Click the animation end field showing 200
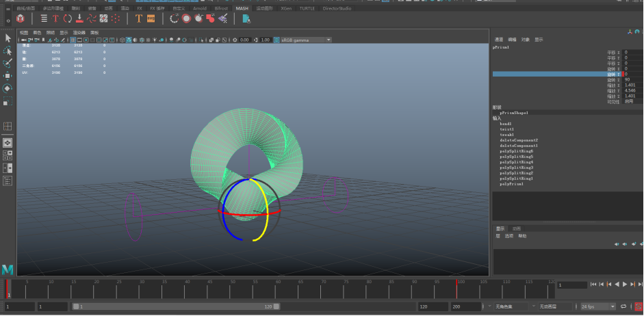The image size is (644, 316). click(466, 306)
